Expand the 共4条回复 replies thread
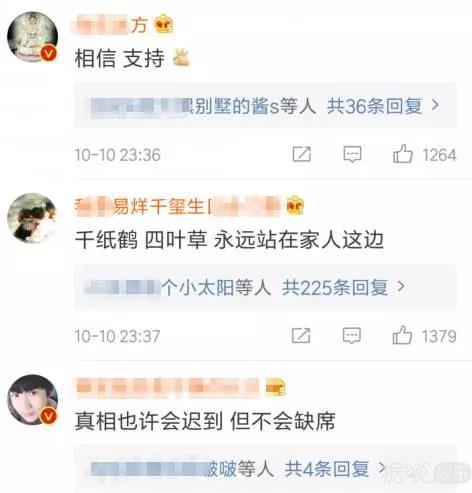This screenshot has width=472, height=493. (x=335, y=469)
